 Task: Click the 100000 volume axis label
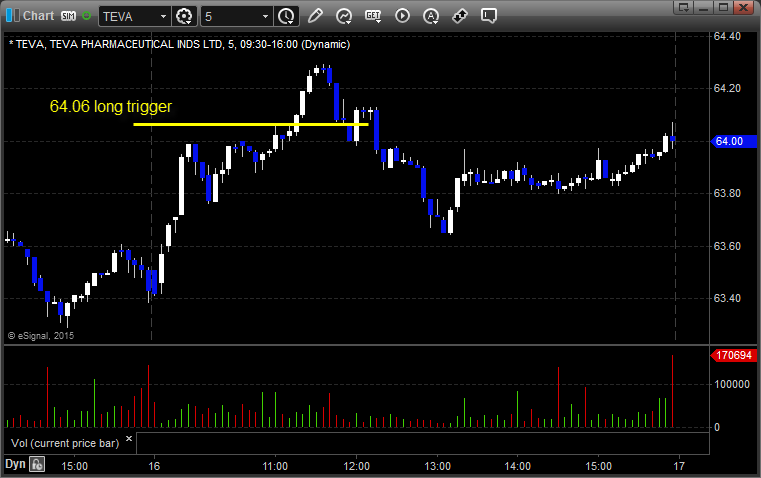732,384
